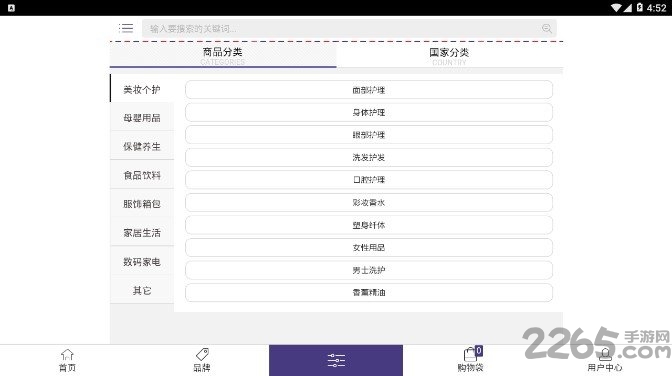This screenshot has height=376, width=672.
Task: Tap the notification icon in status bar
Action: click(12, 8)
